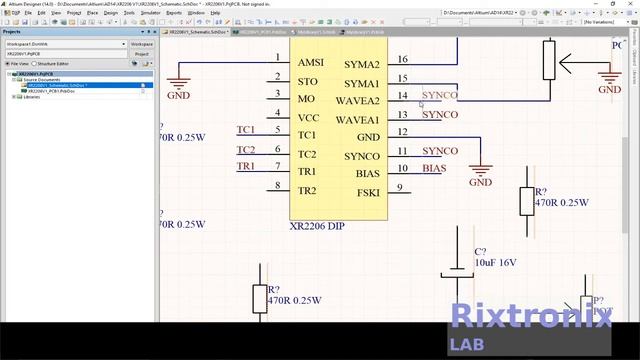The image size is (640, 360).
Task: Select the Structure Editor radio button
Action: point(34,64)
